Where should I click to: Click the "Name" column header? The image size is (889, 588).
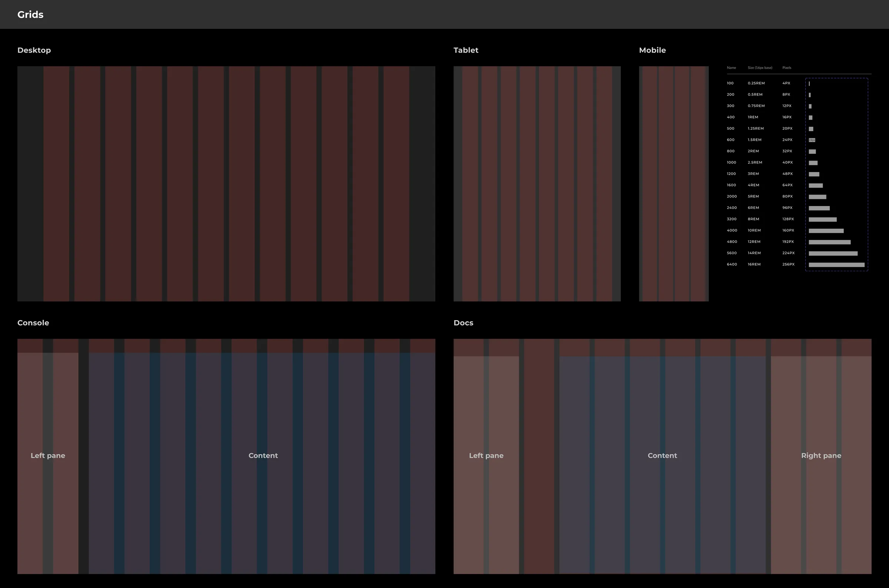tap(731, 68)
